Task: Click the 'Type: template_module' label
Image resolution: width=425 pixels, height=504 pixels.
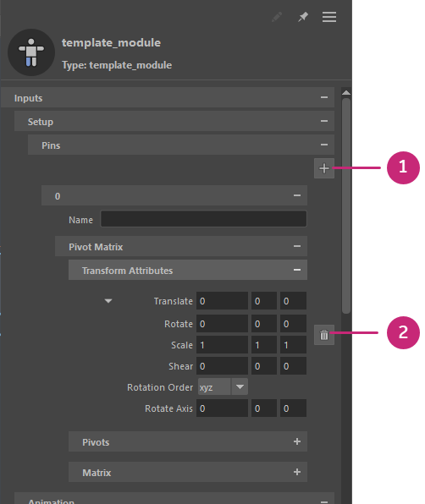Action: pyautogui.click(x=117, y=65)
